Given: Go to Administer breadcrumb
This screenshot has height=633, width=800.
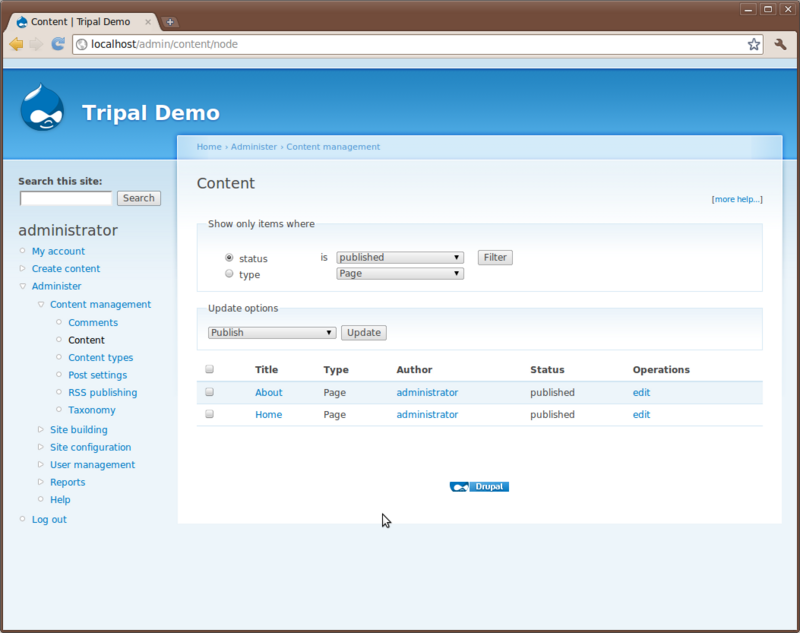Looking at the screenshot, I should [x=254, y=147].
